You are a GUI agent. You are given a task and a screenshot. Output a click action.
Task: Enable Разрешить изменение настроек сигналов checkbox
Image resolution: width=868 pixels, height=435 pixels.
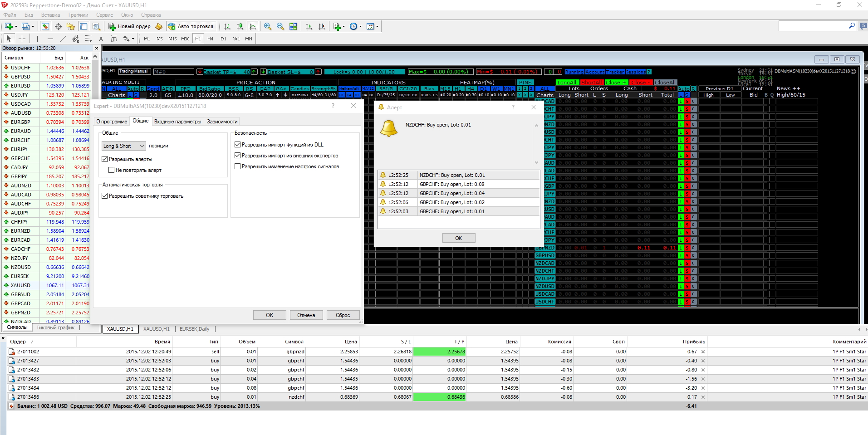pos(237,166)
